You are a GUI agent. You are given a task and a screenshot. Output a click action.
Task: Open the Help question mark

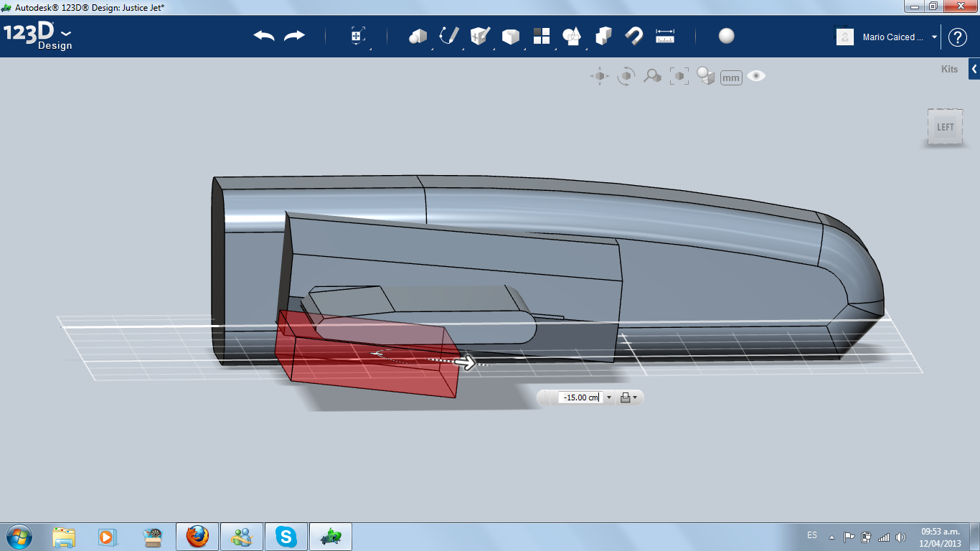click(x=958, y=37)
